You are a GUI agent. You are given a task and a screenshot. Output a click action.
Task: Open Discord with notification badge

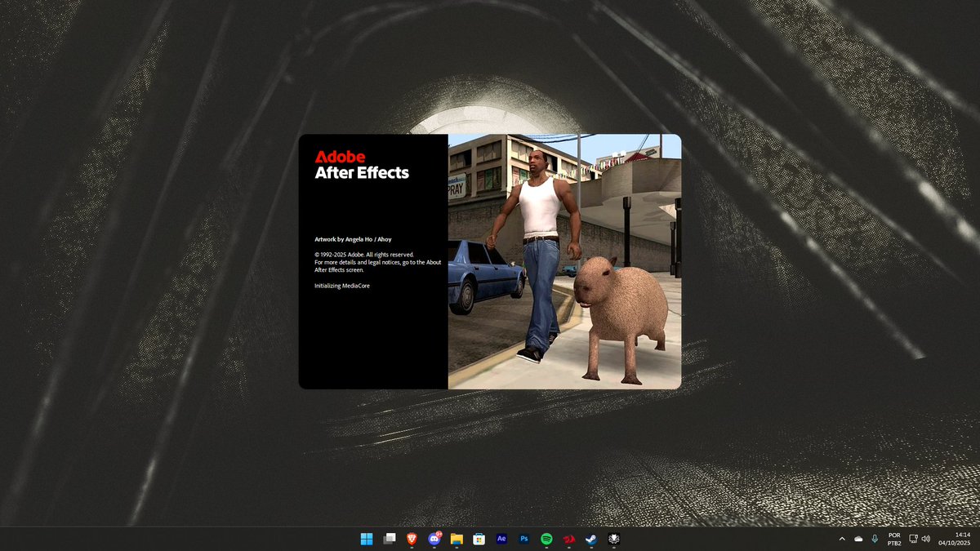pos(435,539)
